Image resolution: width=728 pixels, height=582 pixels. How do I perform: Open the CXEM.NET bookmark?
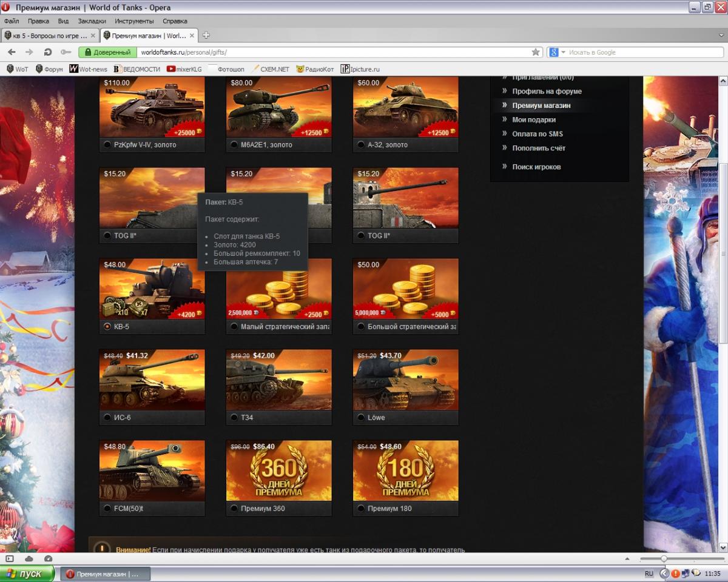(x=270, y=69)
